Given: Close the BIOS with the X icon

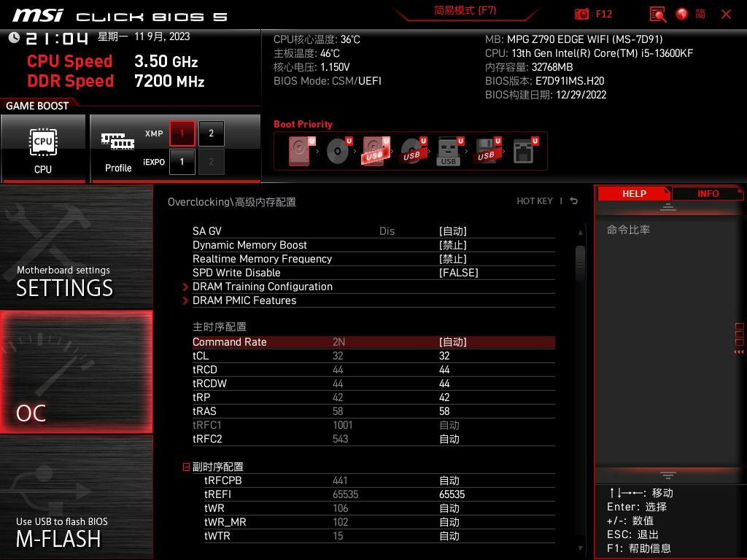Looking at the screenshot, I should tap(726, 15).
